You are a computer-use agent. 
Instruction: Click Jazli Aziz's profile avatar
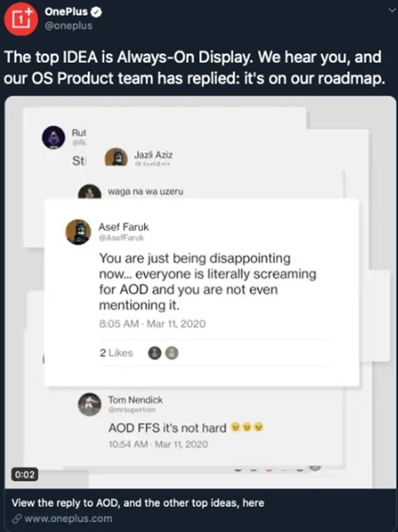point(115,158)
